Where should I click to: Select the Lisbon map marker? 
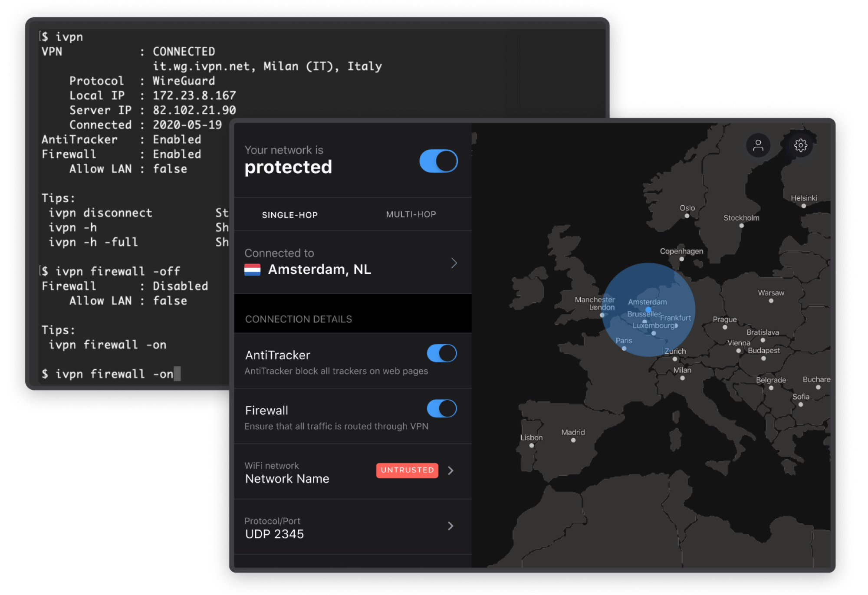tap(531, 445)
